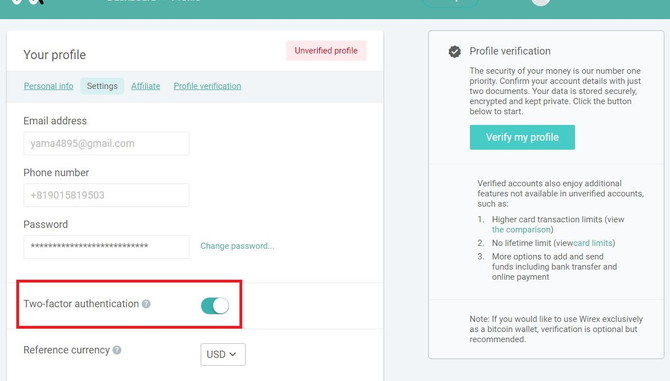Open the card limits link
Viewport: 670px width, 381px height.
point(593,243)
